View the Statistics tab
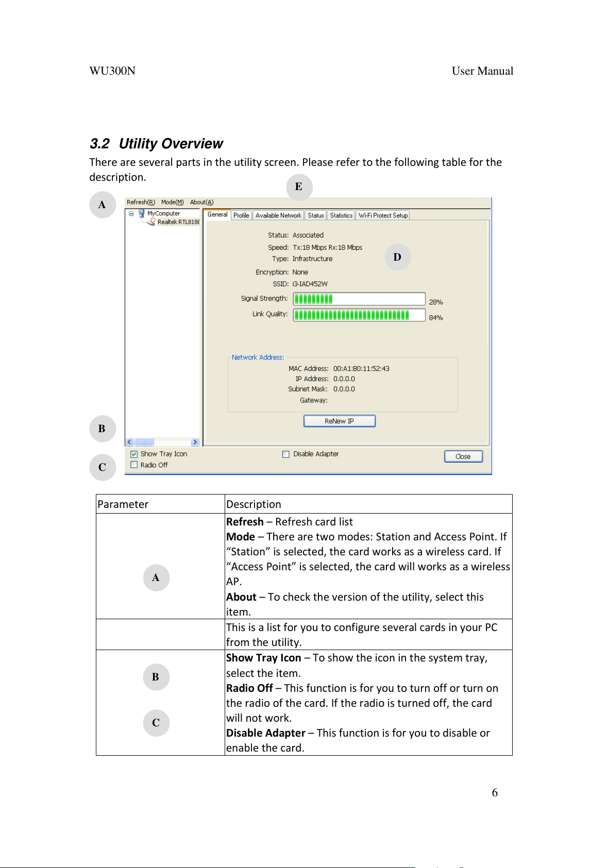 point(341,215)
